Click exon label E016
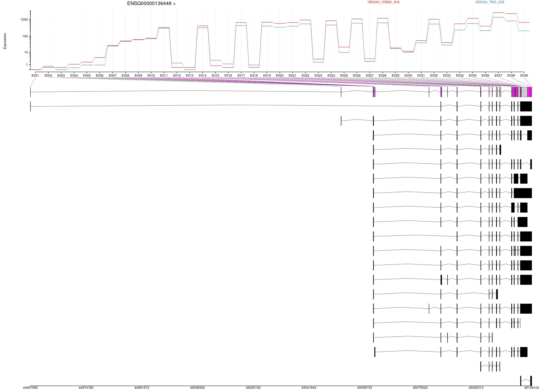 (x=228, y=75)
